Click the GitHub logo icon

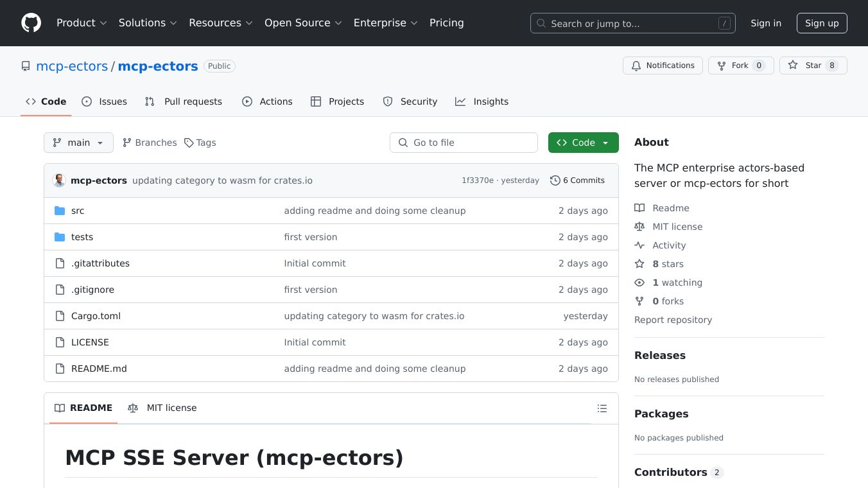(x=31, y=23)
